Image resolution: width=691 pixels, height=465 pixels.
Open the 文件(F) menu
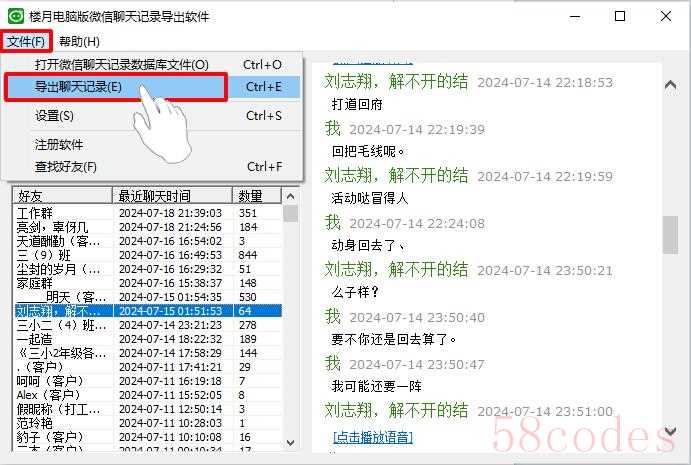tap(26, 41)
